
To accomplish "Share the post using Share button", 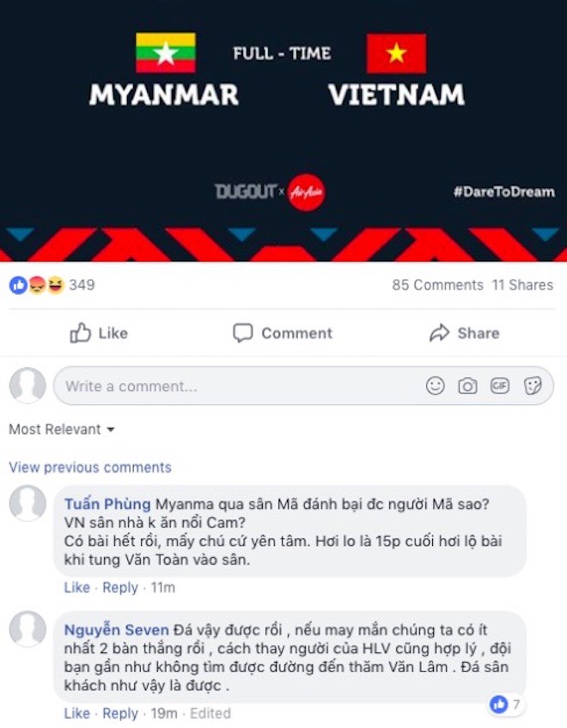I will (x=464, y=333).
